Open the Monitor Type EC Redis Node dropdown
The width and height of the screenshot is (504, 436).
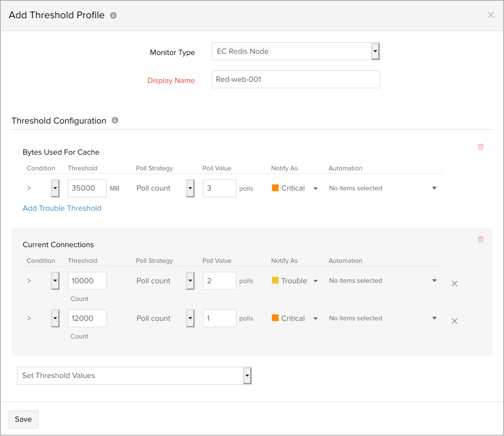pyautogui.click(x=375, y=51)
